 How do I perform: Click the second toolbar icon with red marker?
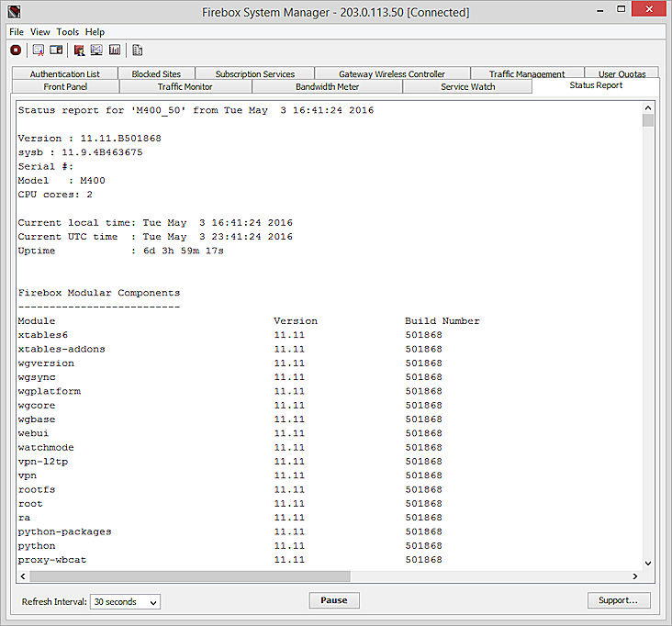(39, 50)
